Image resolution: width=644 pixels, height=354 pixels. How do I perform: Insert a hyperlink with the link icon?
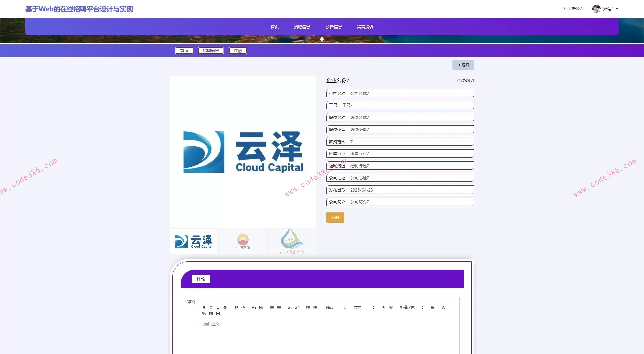click(204, 313)
